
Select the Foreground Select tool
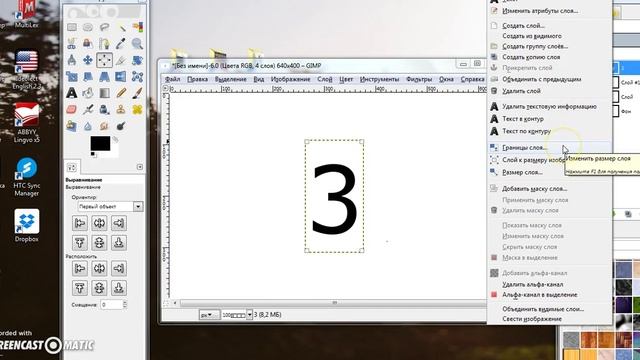[x=88, y=44]
